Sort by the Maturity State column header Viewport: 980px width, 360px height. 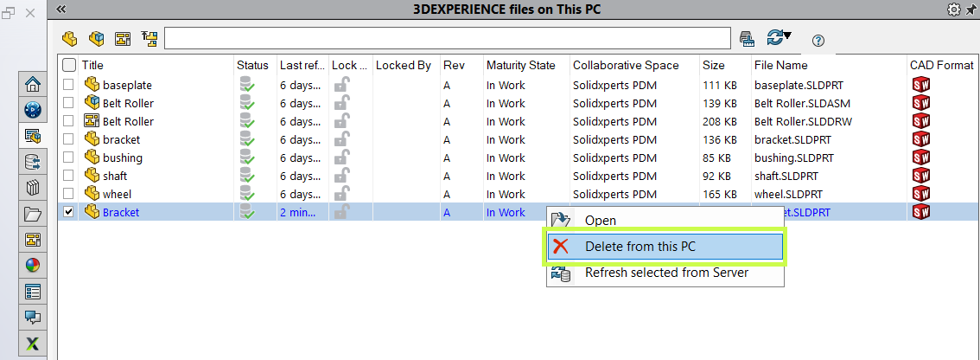(x=521, y=65)
